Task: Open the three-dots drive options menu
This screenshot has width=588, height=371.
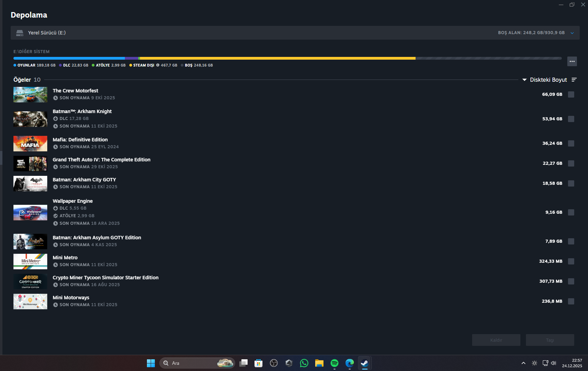Action: [572, 61]
